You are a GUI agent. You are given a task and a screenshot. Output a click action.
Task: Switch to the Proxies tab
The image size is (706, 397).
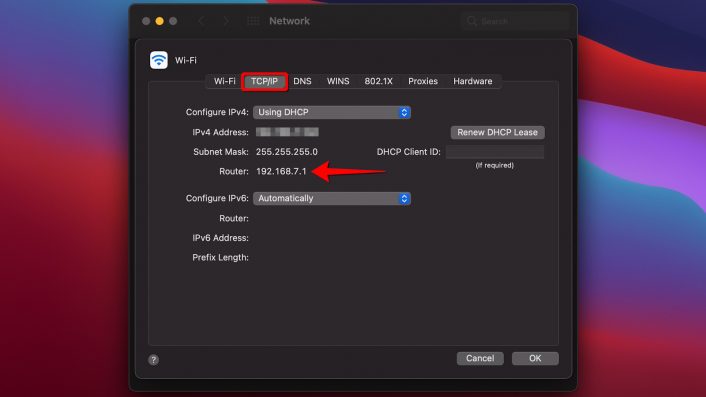click(423, 81)
